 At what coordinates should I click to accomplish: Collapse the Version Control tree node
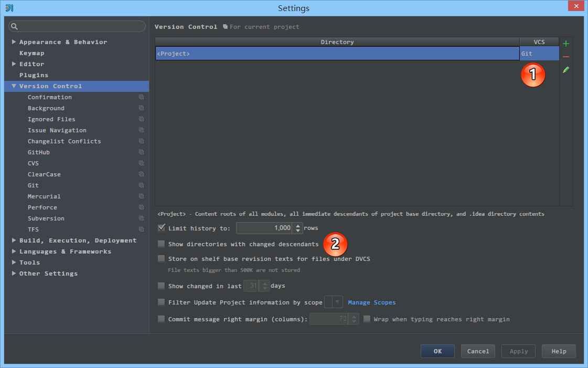point(14,86)
